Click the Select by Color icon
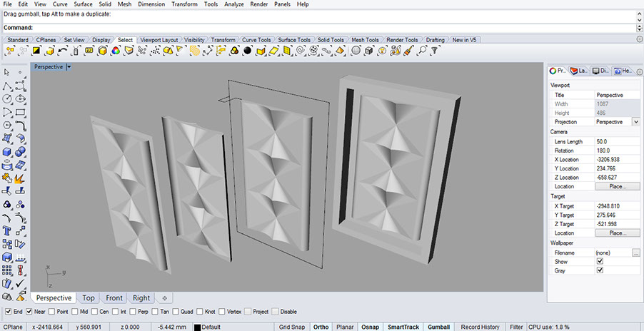Viewport: 644px width, 331px height. [115, 51]
